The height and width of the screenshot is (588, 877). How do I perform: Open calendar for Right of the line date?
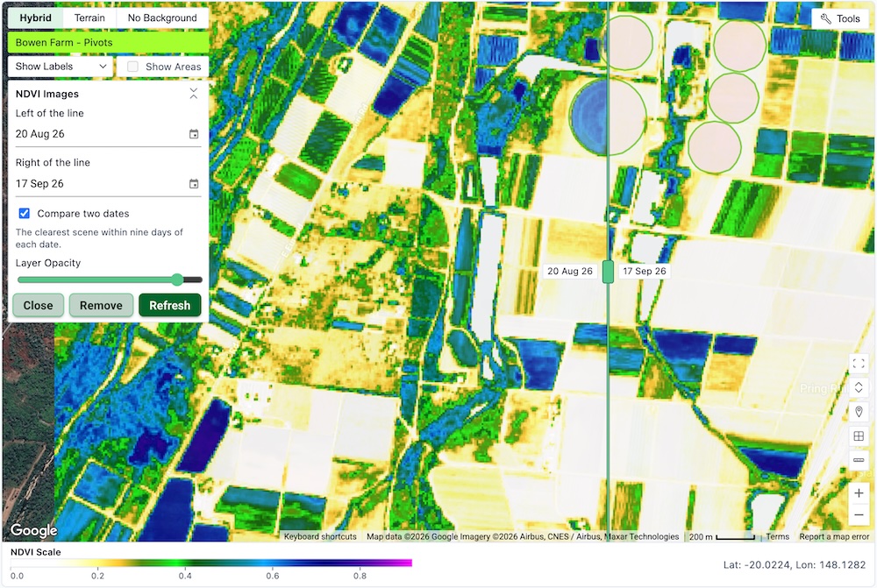click(x=194, y=184)
